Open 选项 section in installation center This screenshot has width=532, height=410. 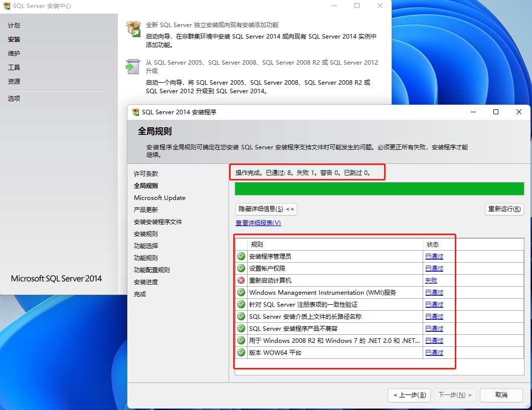pos(14,98)
